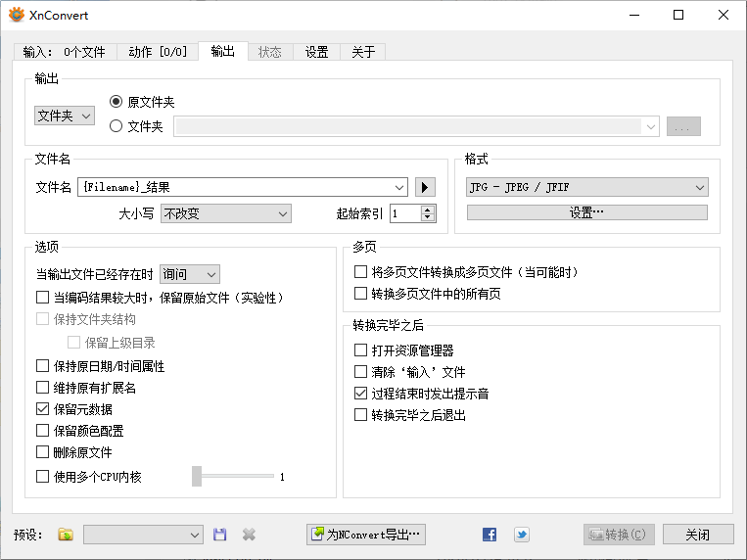This screenshot has height=560, width=747.
Task: Click the delete preset X icon
Action: pos(249,535)
